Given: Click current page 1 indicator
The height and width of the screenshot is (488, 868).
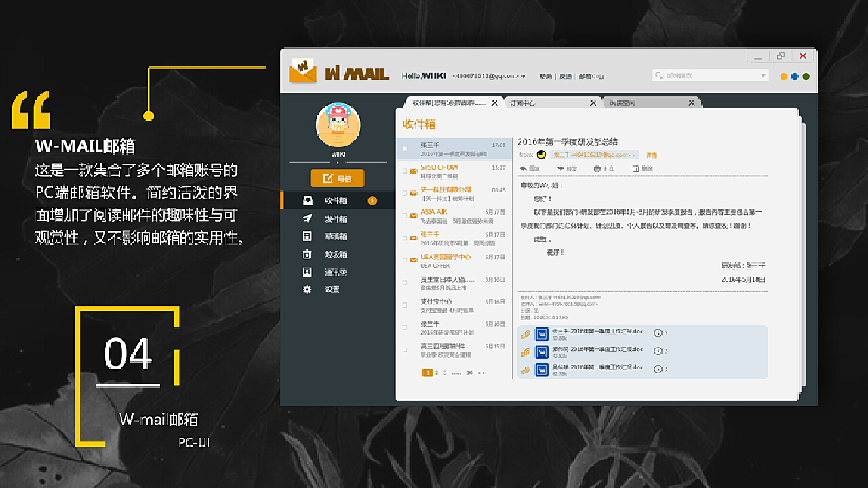Looking at the screenshot, I should [x=428, y=373].
